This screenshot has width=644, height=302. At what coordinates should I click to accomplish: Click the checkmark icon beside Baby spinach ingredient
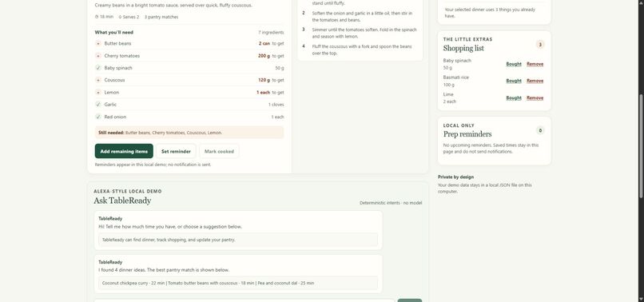(98, 68)
